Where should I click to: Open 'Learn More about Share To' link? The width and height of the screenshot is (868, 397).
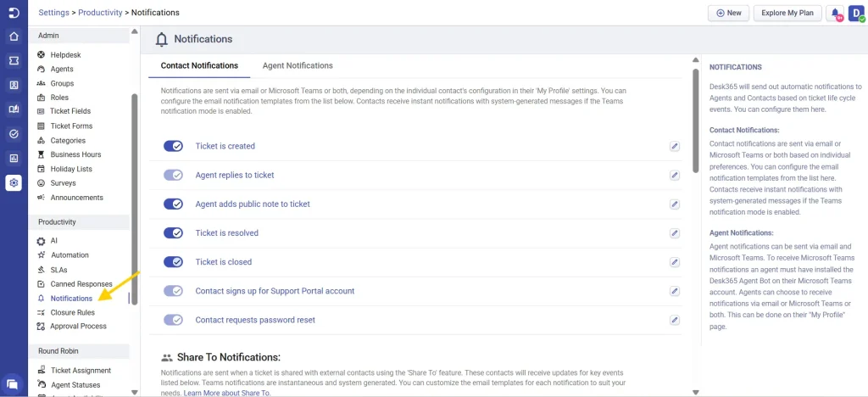(x=227, y=394)
